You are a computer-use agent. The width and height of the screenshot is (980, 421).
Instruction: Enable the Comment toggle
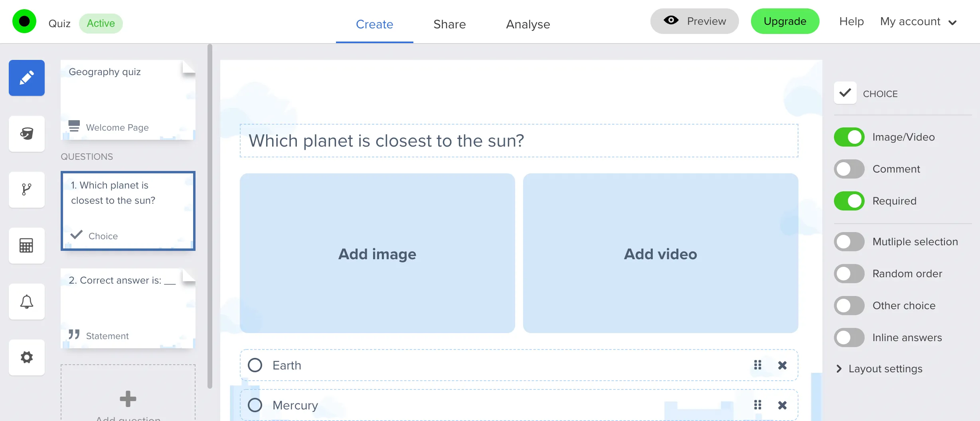point(849,169)
